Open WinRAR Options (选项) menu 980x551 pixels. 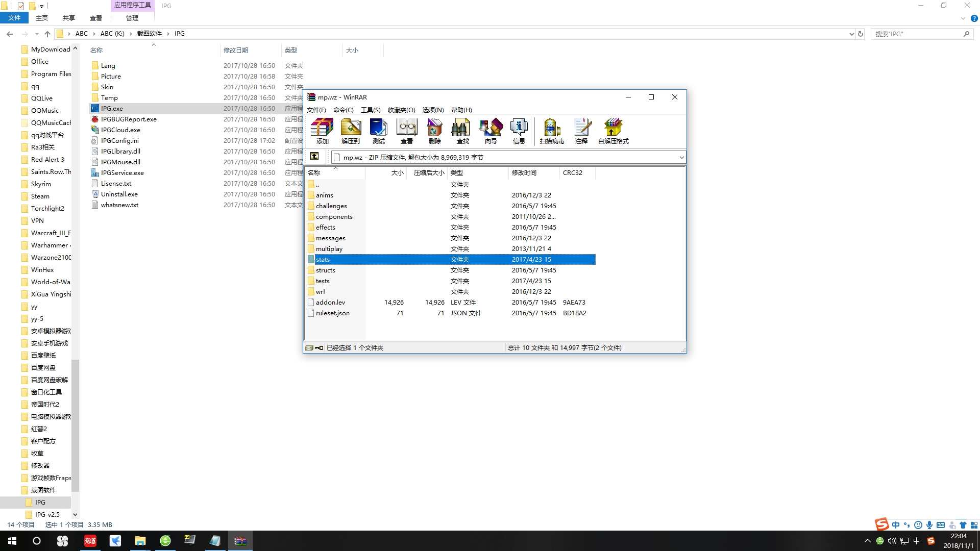click(x=433, y=110)
